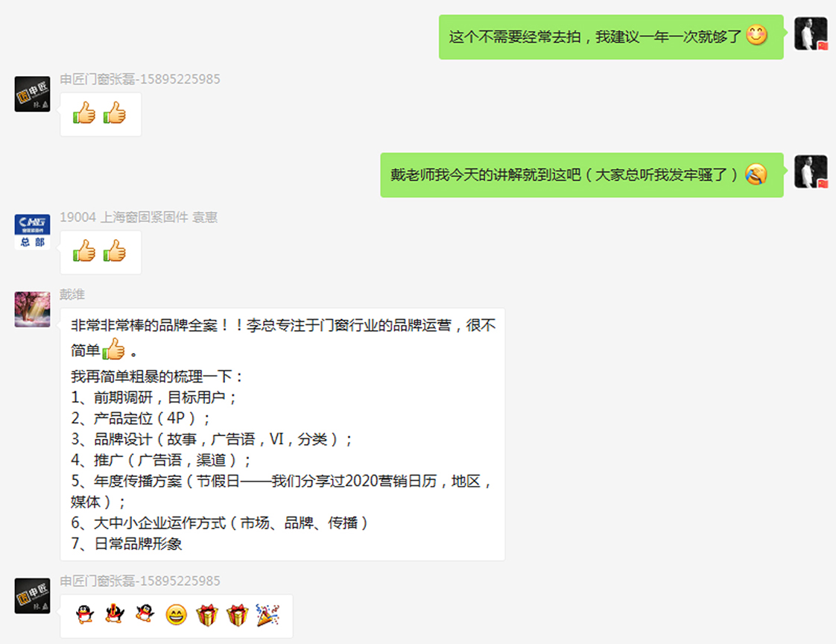
Task: Open 申匠门窗张磊 avatar beside thumbs-up message
Action: coord(32,94)
